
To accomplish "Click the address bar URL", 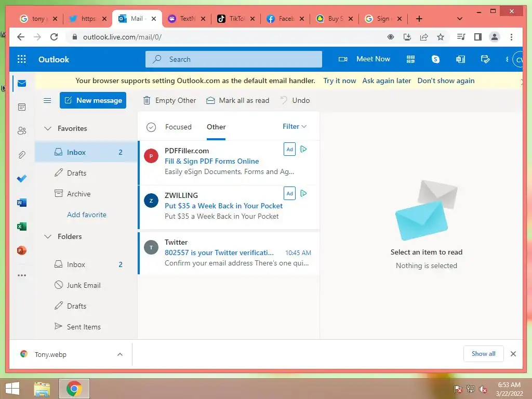I will click(x=122, y=37).
